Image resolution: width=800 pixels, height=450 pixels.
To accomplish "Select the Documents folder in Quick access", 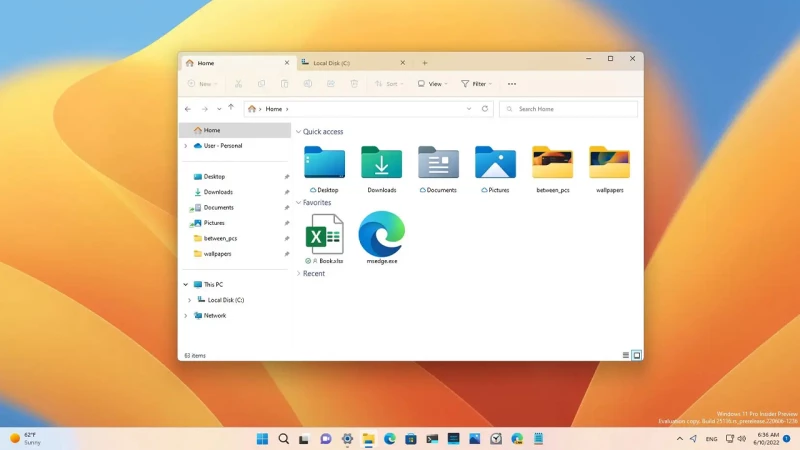I will (x=438, y=169).
